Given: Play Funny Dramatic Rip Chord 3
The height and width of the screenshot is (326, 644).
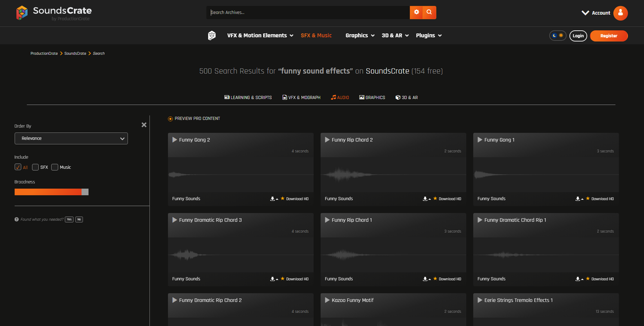Looking at the screenshot, I should (x=175, y=220).
